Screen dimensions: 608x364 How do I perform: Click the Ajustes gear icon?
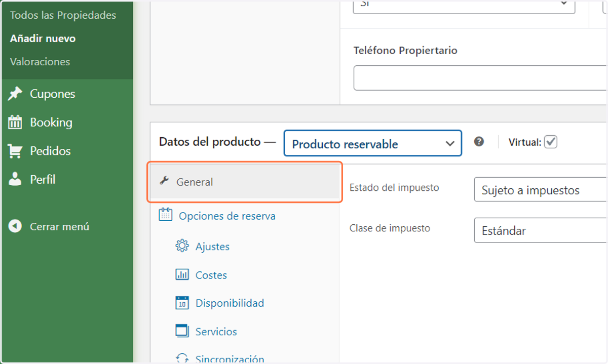point(182,246)
